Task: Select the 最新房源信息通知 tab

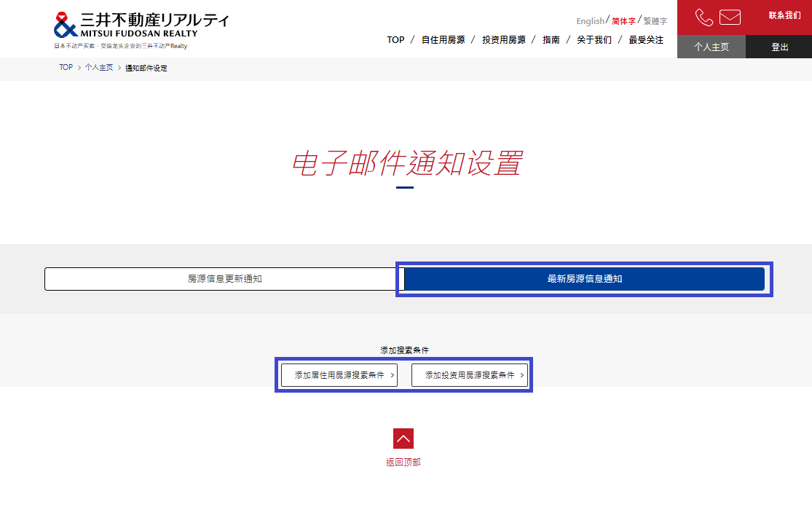Action: (x=584, y=279)
